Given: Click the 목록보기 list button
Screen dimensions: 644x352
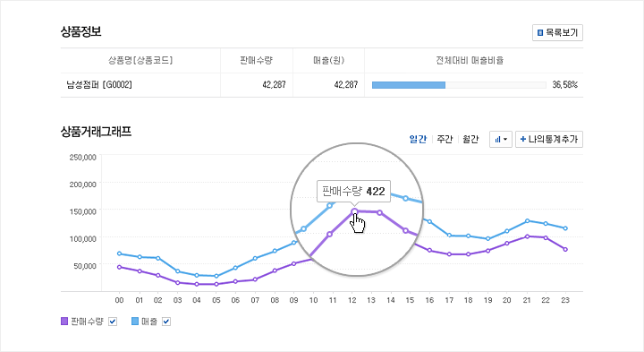Looking at the screenshot, I should 557,32.
